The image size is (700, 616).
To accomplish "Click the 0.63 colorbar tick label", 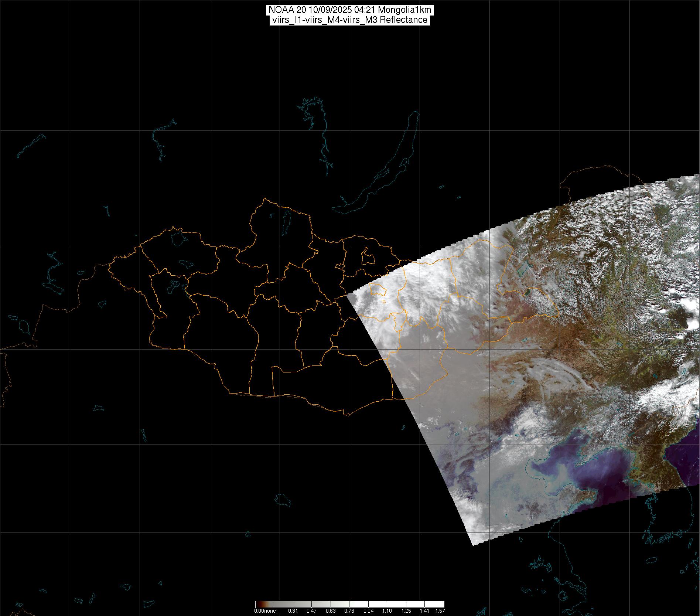I will [331, 611].
